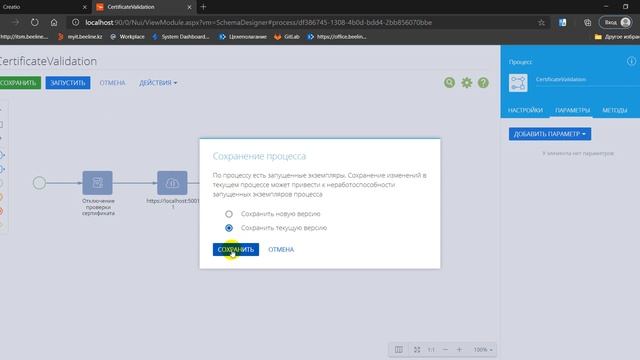Open a new browser tab with plus

pyautogui.click(x=203, y=7)
